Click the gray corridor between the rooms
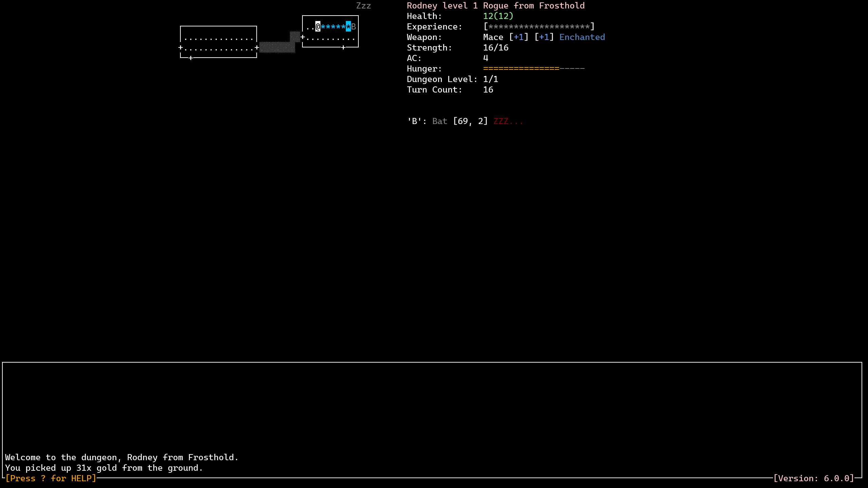 pos(277,47)
